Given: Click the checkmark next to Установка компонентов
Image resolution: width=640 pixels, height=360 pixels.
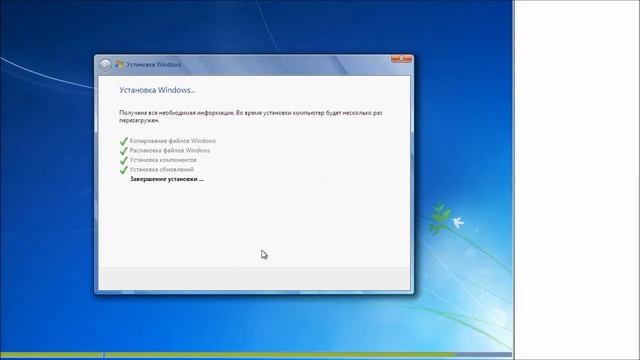Looking at the screenshot, I should 124,160.
